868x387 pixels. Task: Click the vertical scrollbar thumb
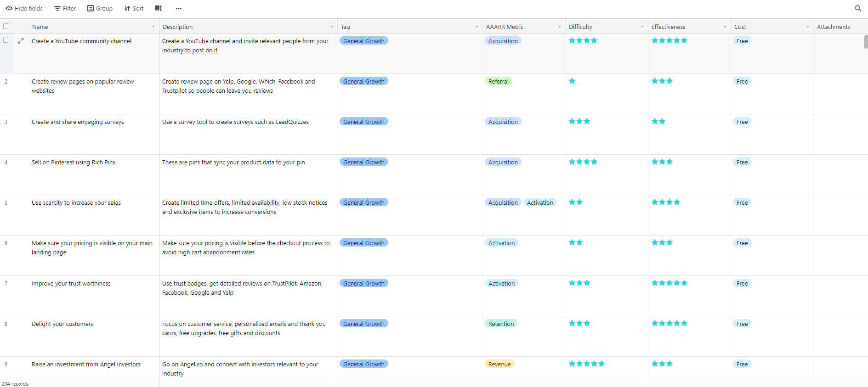866,42
